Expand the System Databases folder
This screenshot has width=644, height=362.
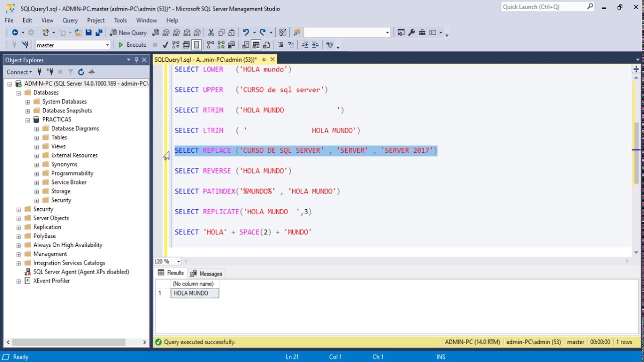pyautogui.click(x=28, y=102)
